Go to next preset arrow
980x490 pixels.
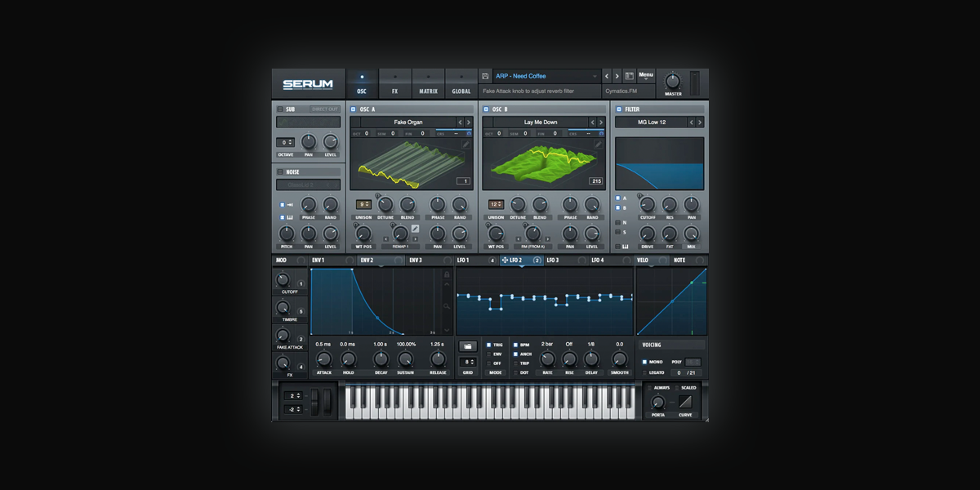point(617,76)
